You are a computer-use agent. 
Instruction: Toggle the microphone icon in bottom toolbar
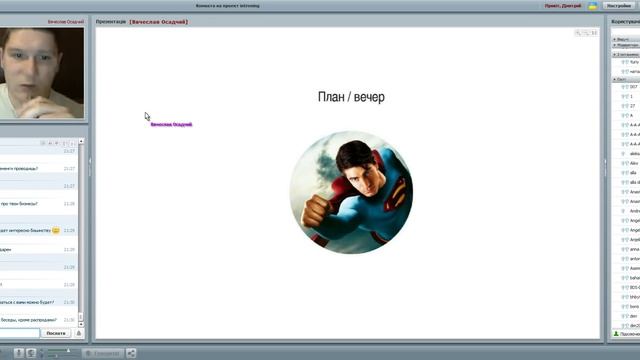[x=19, y=353]
